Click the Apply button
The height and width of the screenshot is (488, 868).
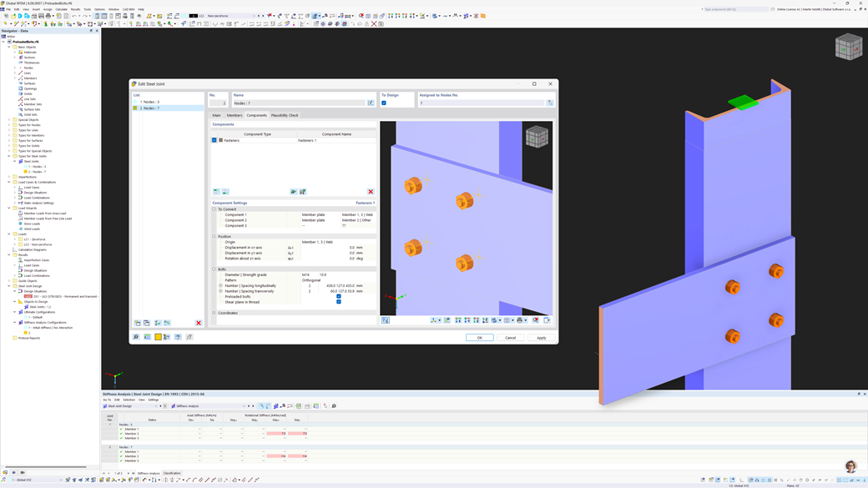(542, 338)
